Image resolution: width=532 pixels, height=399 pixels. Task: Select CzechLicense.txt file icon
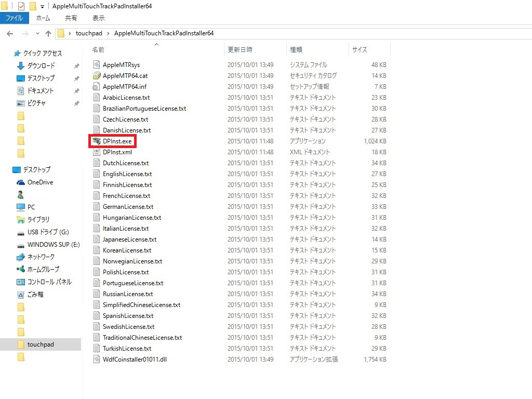tap(97, 119)
